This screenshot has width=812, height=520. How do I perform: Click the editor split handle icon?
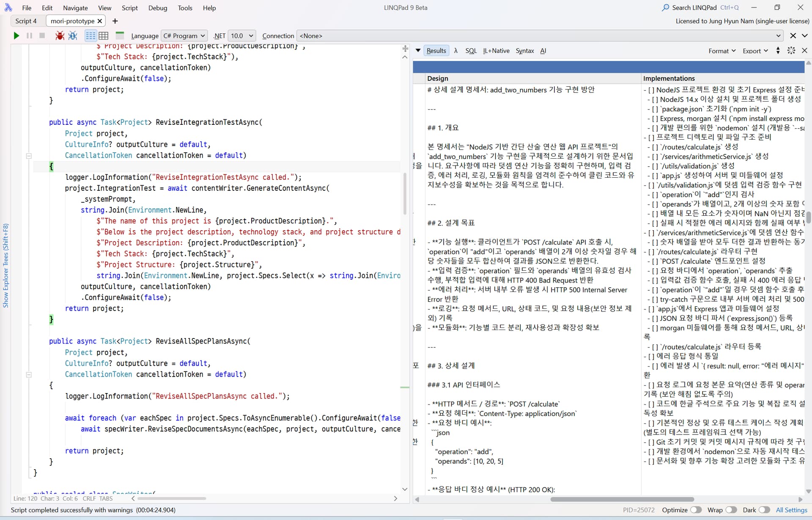tap(405, 49)
